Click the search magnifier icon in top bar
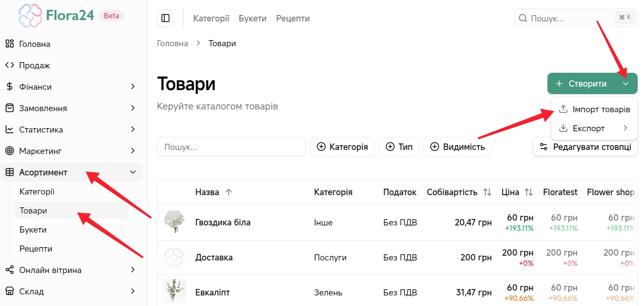Image resolution: width=644 pixels, height=306 pixels. pyautogui.click(x=523, y=18)
